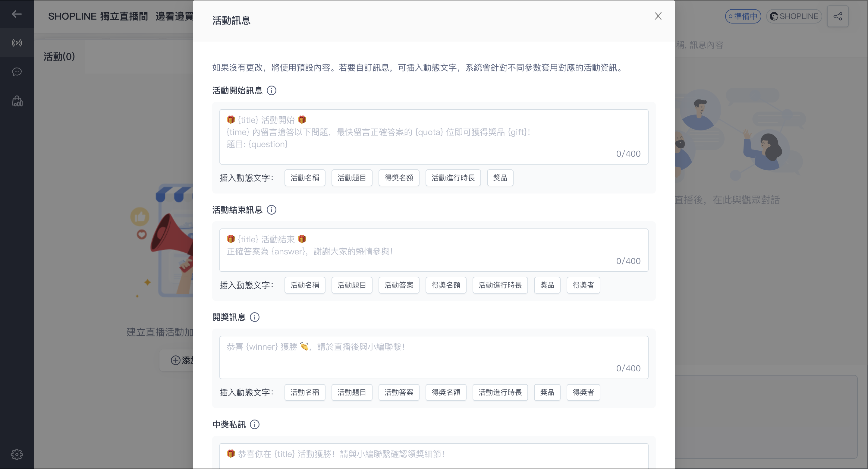Insert 活動名稱 into end message
Screen dimensions: 868x469
(x=305, y=285)
